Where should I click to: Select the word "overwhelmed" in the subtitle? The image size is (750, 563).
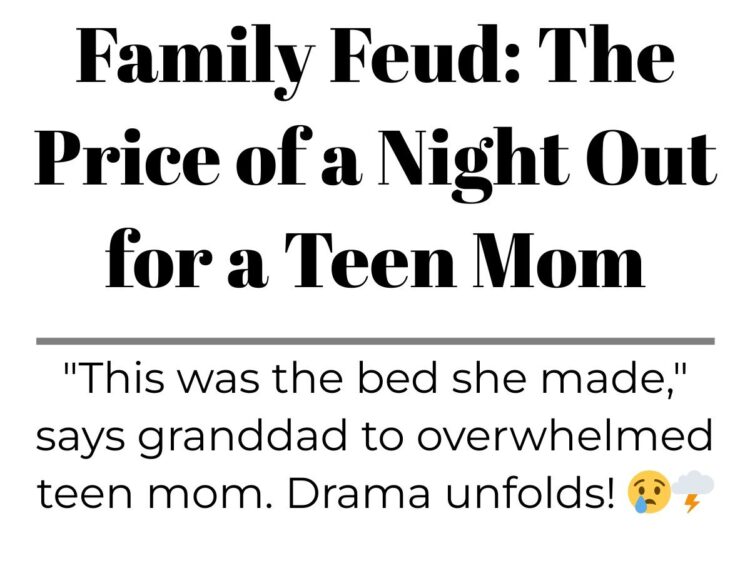(565, 435)
